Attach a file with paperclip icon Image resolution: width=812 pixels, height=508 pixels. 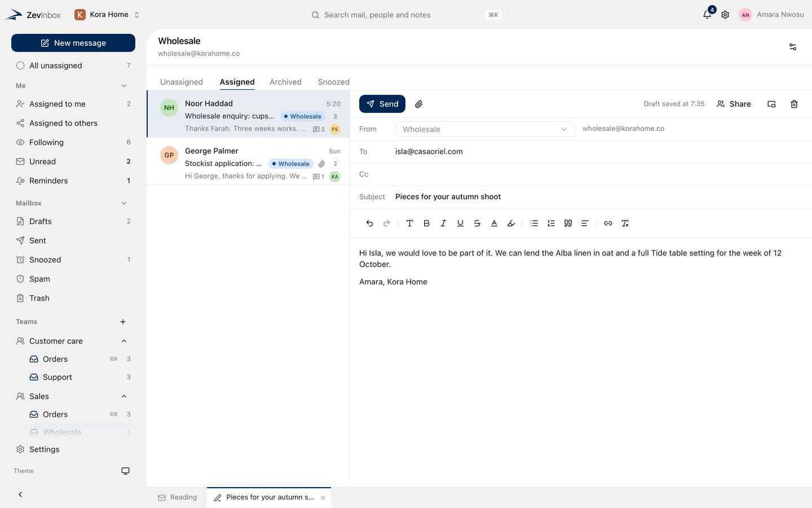click(418, 104)
